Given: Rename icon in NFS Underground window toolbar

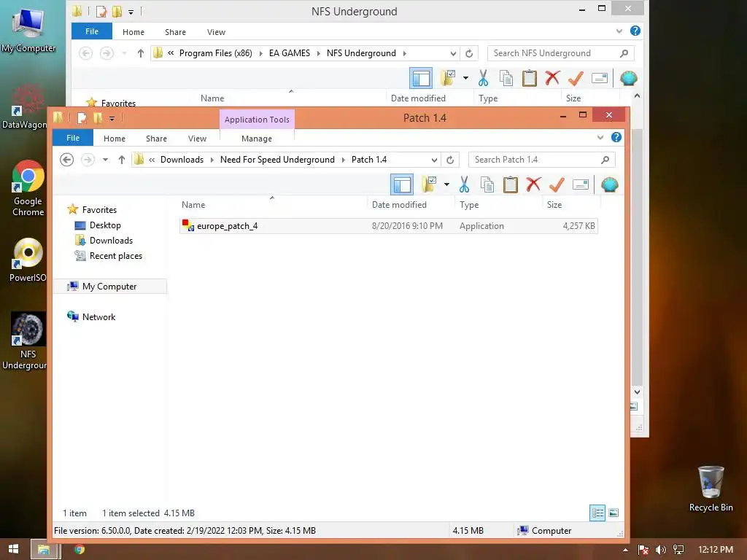Looking at the screenshot, I should click(600, 78).
